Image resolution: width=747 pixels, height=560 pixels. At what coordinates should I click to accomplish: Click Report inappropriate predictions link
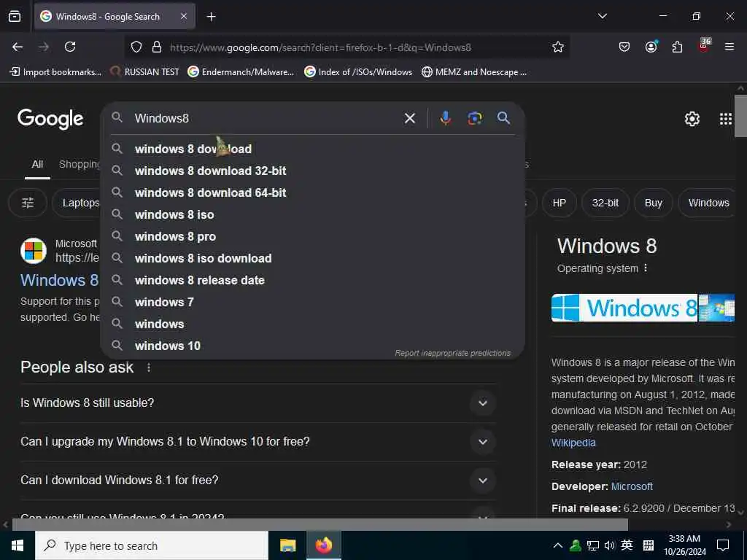pos(452,353)
